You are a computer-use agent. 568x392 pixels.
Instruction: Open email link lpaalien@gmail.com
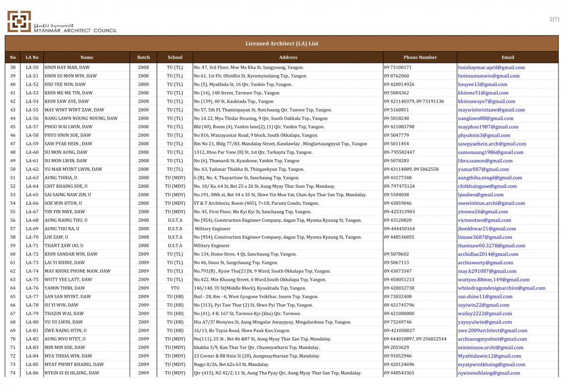point(480,195)
